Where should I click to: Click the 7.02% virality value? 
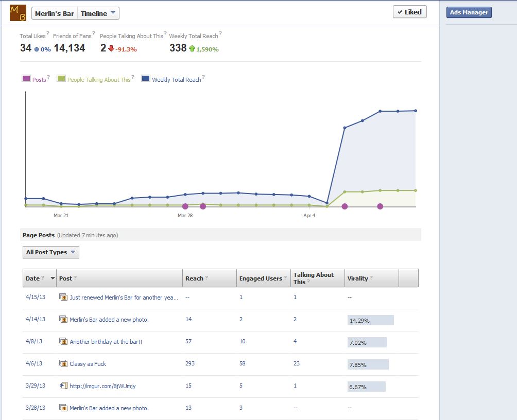tap(358, 342)
